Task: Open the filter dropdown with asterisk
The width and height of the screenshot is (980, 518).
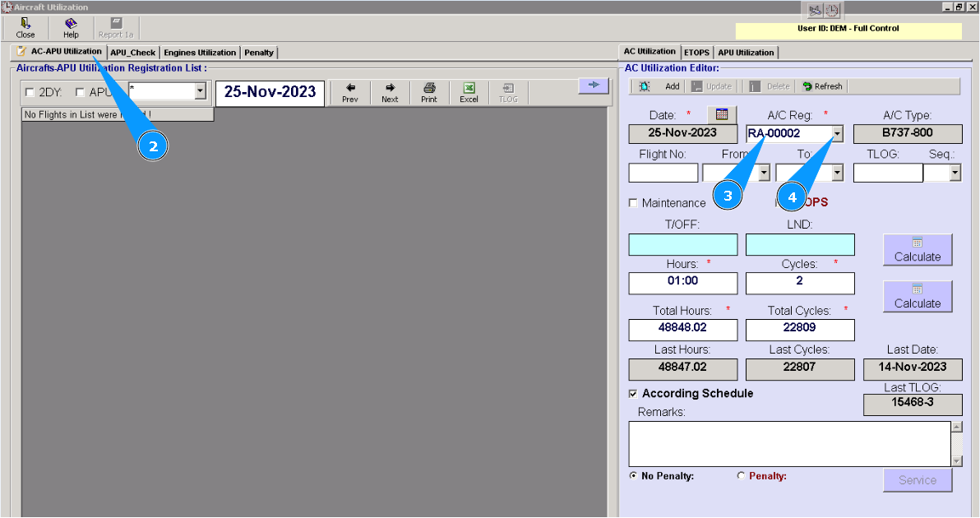Action: click(x=200, y=91)
